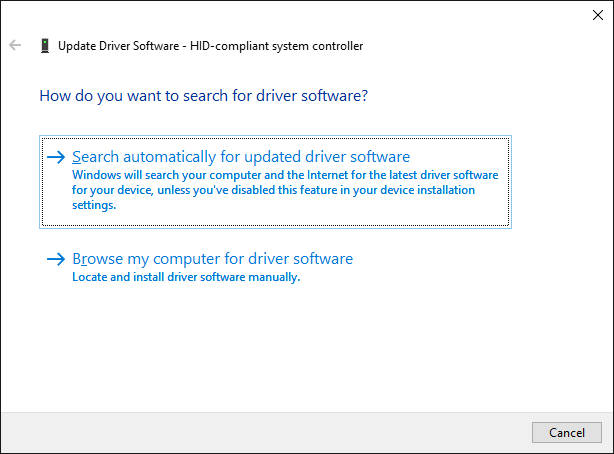This screenshot has width=614, height=454.
Task: Click the heading 'How do you want to search for driver software?'
Action: [x=204, y=96]
